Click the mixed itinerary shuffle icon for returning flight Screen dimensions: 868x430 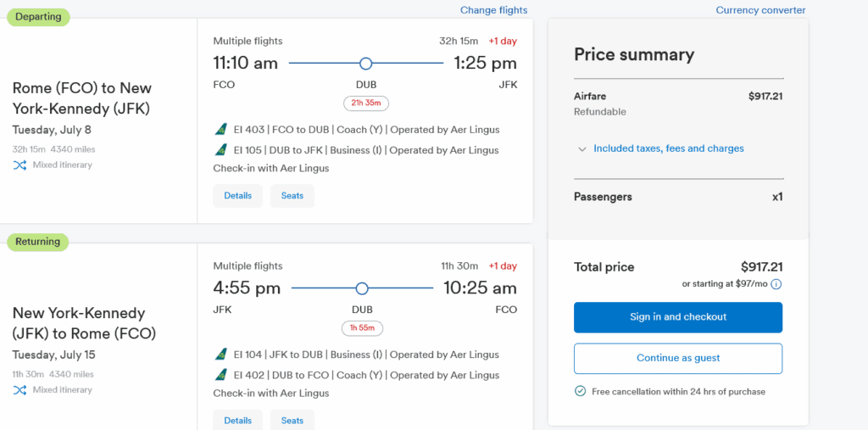[20, 389]
